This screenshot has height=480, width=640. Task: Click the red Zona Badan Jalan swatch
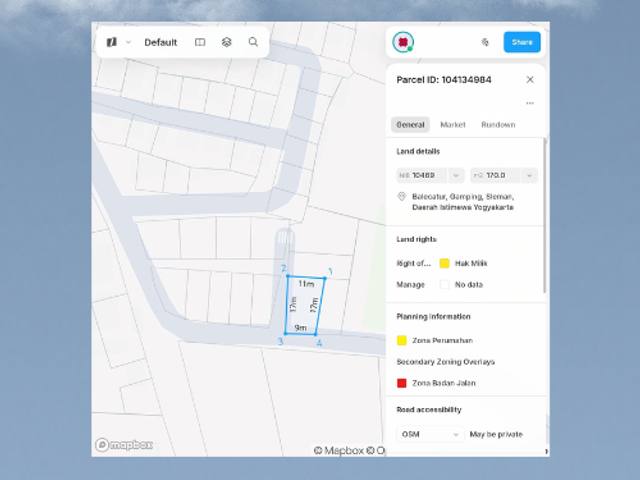coord(402,383)
